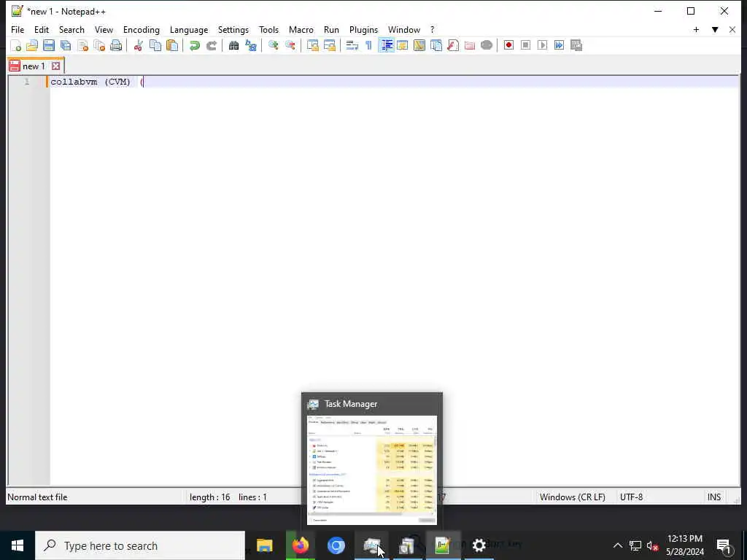
Task: Click the Zoom In magnifier icon
Action: pyautogui.click(x=273, y=45)
